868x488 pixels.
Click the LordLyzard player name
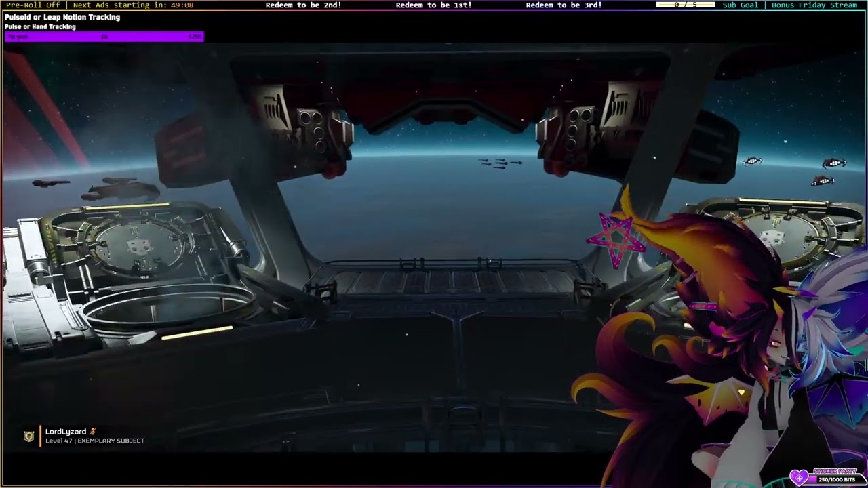coord(66,431)
